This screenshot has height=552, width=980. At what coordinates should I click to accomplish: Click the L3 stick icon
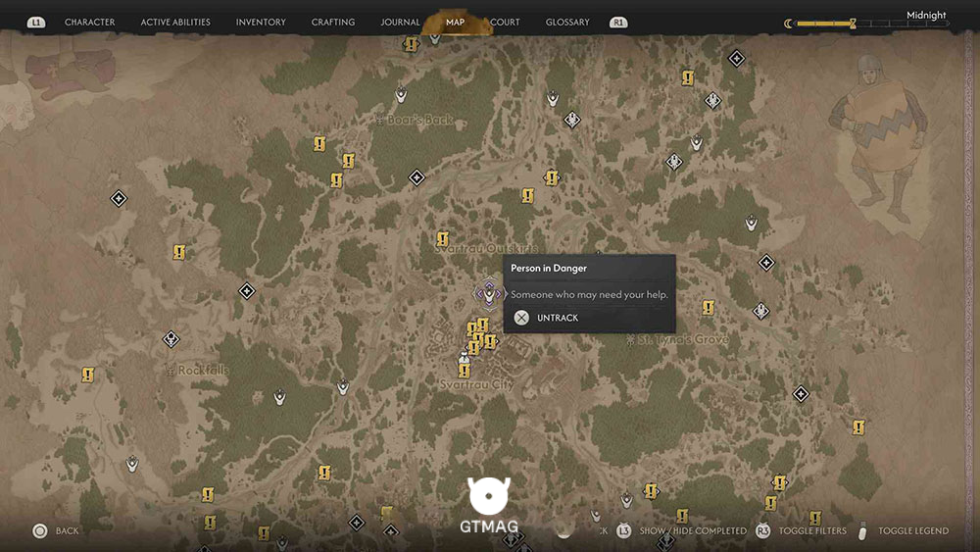pyautogui.click(x=623, y=530)
